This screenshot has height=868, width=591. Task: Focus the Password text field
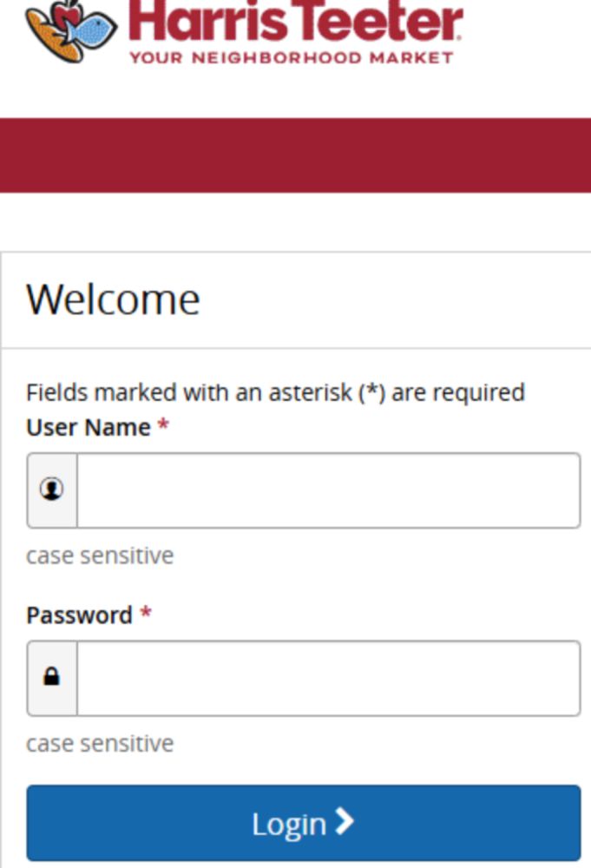[x=328, y=678]
